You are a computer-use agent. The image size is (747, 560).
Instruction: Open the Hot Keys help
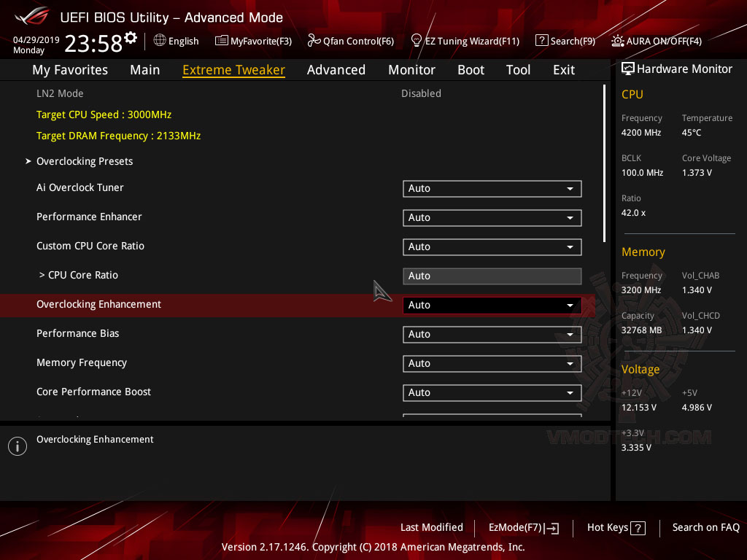616,528
